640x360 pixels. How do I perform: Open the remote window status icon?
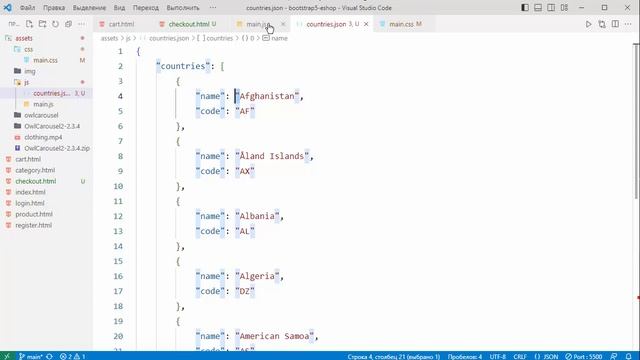click(x=7, y=356)
